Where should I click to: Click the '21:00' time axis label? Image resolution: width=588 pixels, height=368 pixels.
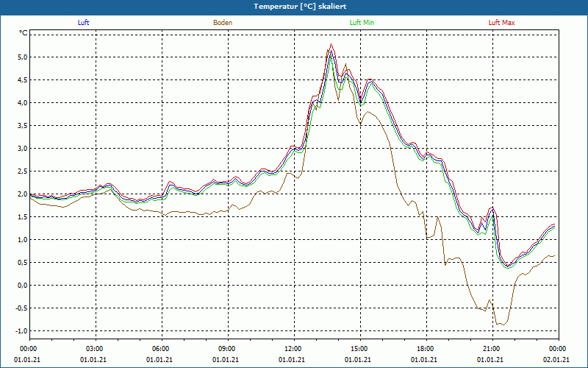tap(490, 349)
